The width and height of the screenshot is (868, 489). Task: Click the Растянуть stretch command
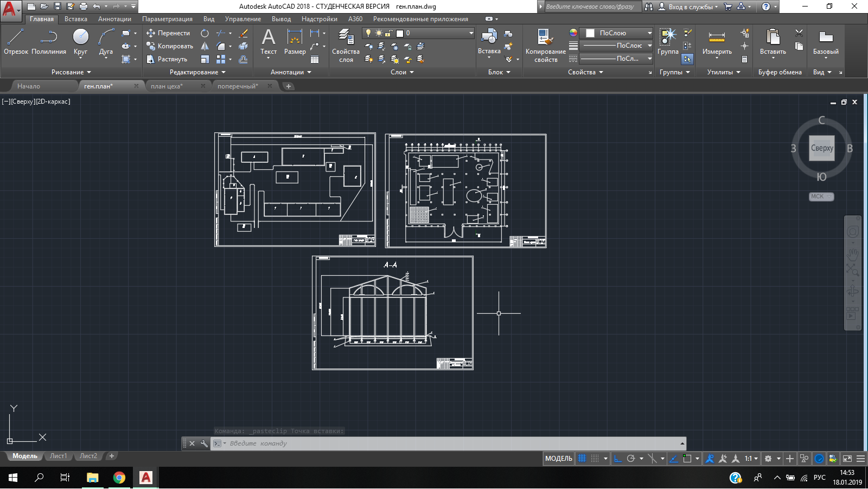pos(167,59)
